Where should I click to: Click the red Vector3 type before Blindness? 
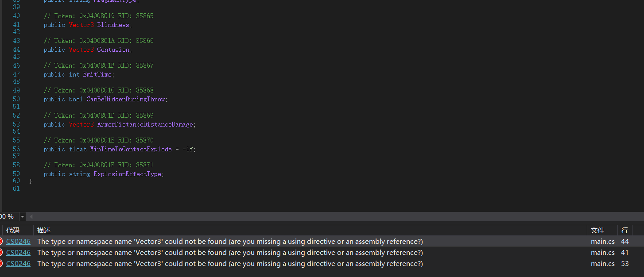pyautogui.click(x=81, y=25)
